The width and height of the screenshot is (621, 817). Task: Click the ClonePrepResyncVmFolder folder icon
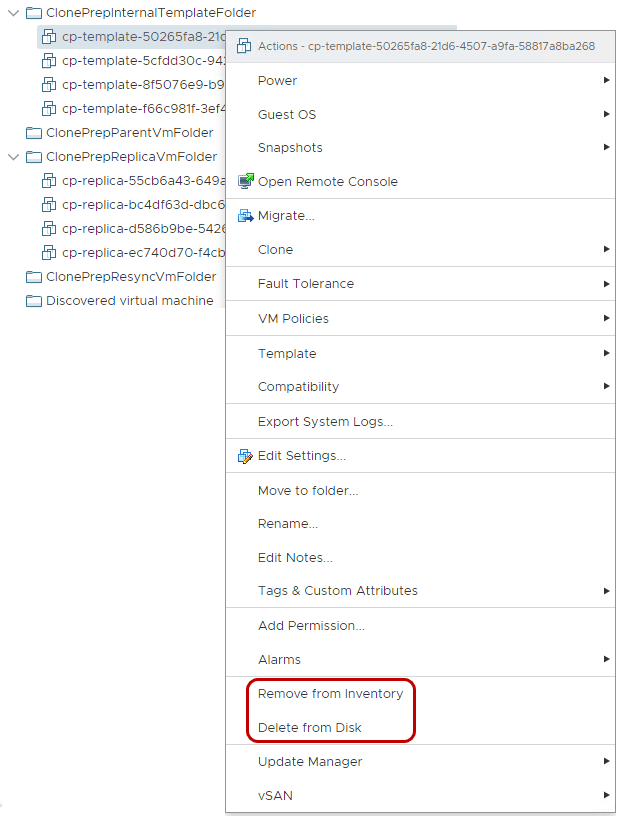(x=33, y=277)
